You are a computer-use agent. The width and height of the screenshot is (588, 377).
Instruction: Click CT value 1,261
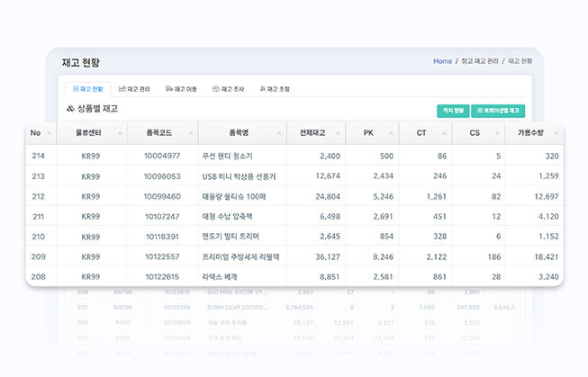point(437,196)
